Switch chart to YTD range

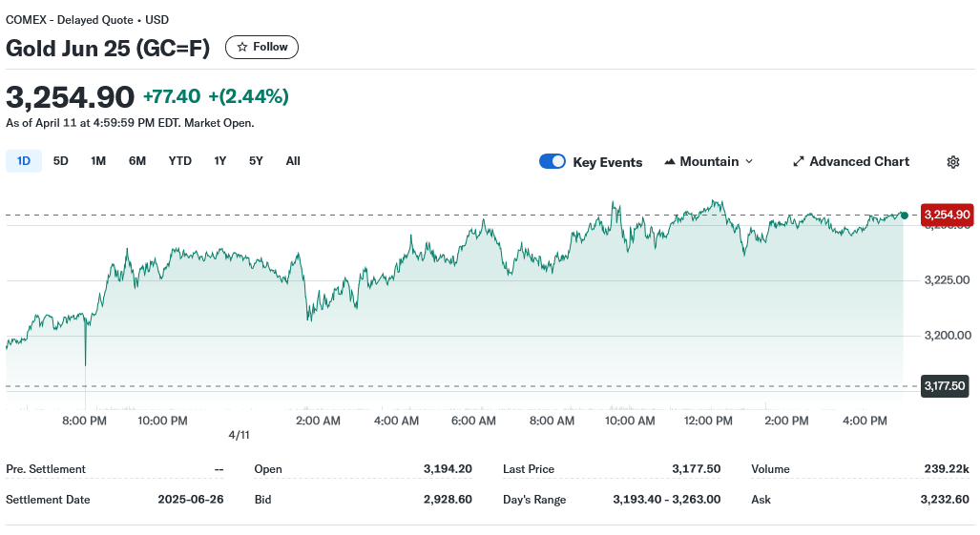pyautogui.click(x=180, y=161)
